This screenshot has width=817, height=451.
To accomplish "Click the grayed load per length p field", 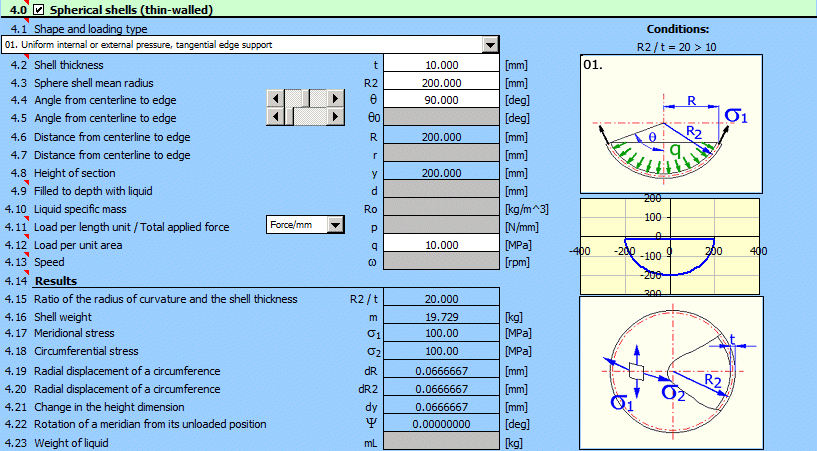I will click(x=441, y=227).
